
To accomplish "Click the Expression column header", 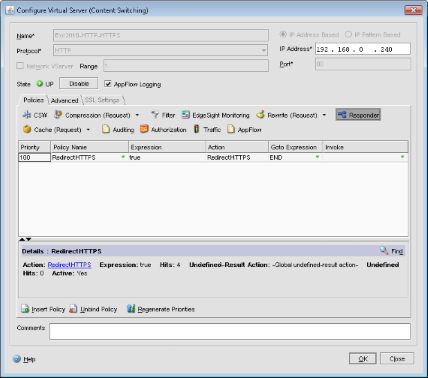I will (167, 147).
